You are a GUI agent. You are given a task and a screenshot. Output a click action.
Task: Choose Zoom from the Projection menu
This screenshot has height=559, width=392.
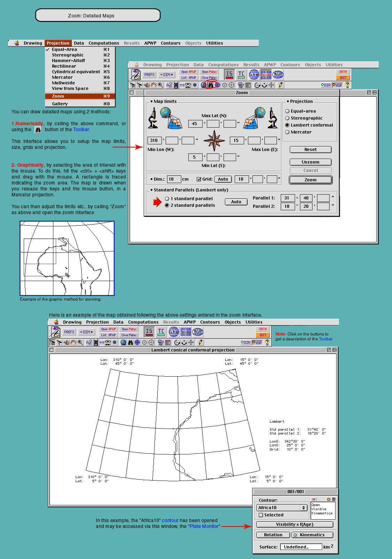point(80,96)
